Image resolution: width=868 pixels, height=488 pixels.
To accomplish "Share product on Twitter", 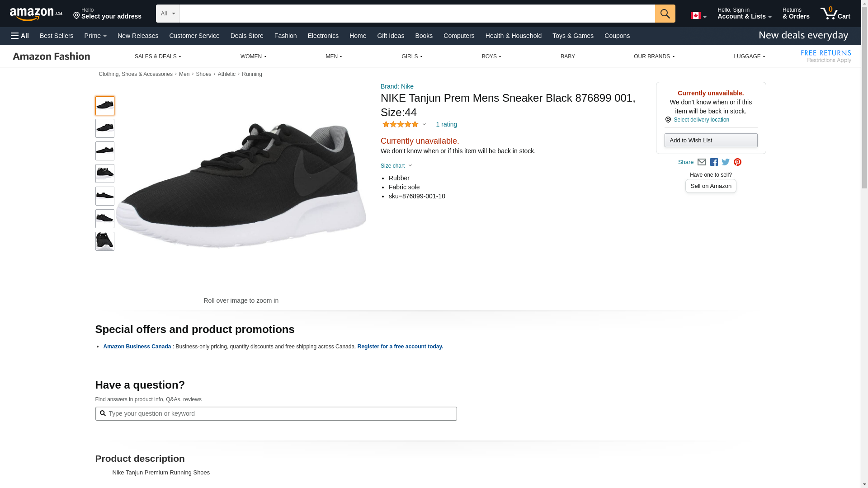I will click(726, 162).
